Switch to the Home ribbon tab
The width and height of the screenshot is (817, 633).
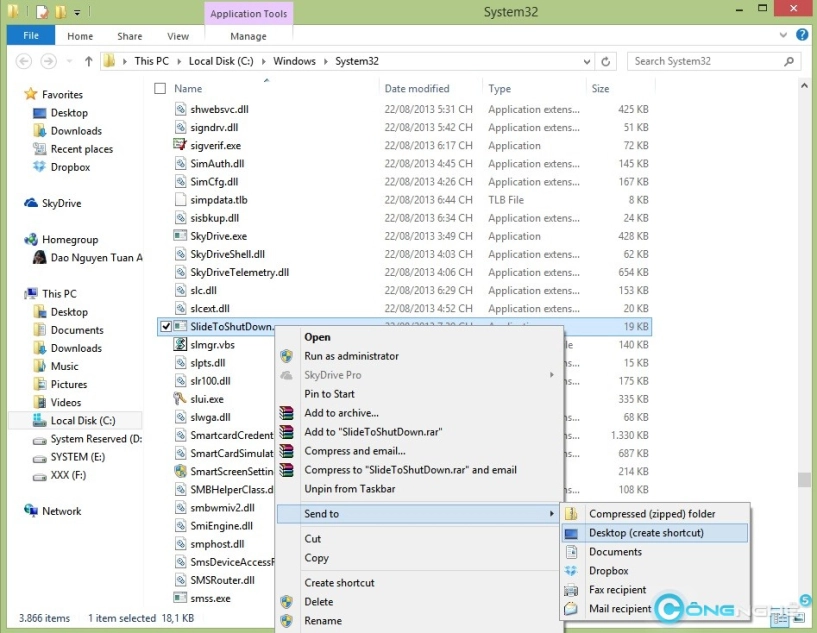coord(80,36)
